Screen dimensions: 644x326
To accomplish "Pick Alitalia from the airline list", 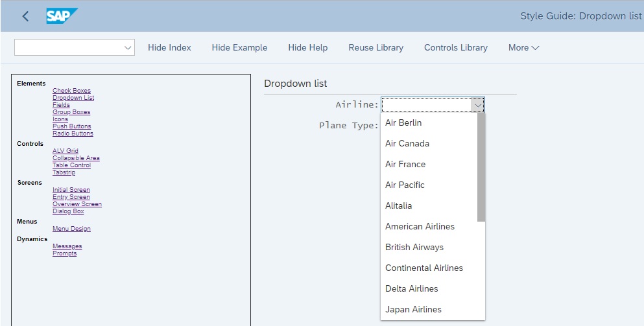I will [x=429, y=205].
